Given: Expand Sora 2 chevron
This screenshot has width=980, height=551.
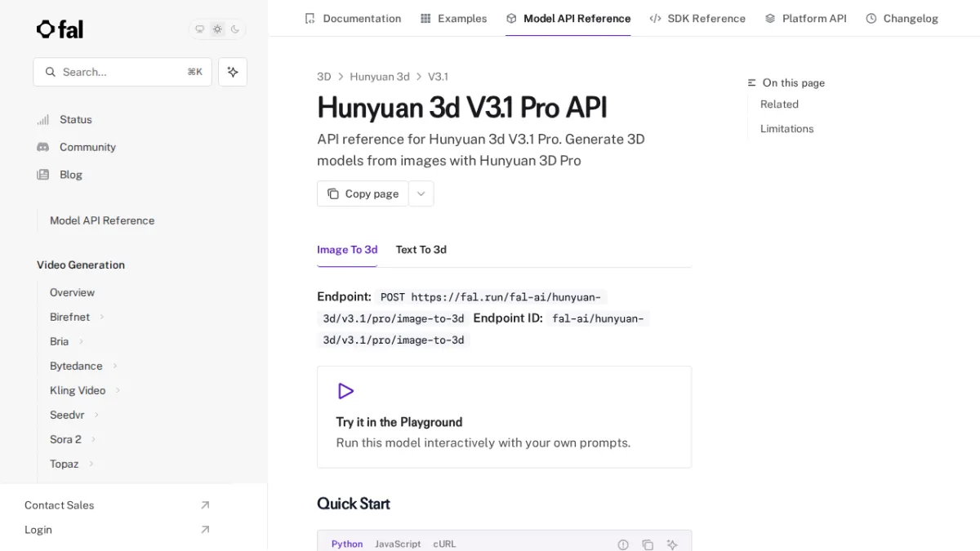Looking at the screenshot, I should tap(93, 439).
